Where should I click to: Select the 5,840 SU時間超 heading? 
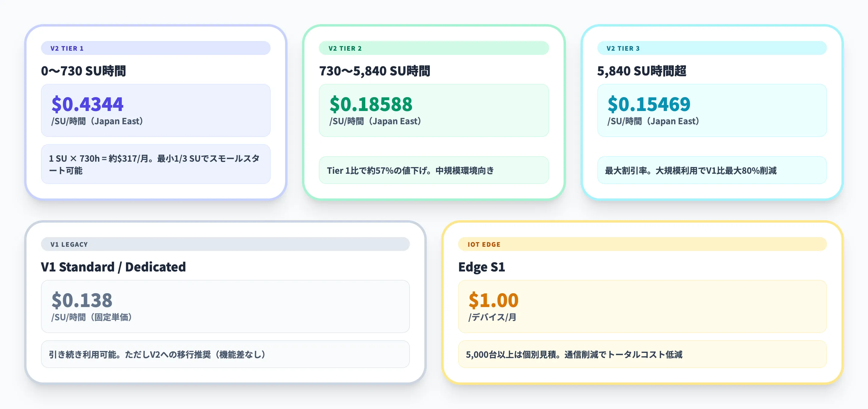[x=642, y=71]
